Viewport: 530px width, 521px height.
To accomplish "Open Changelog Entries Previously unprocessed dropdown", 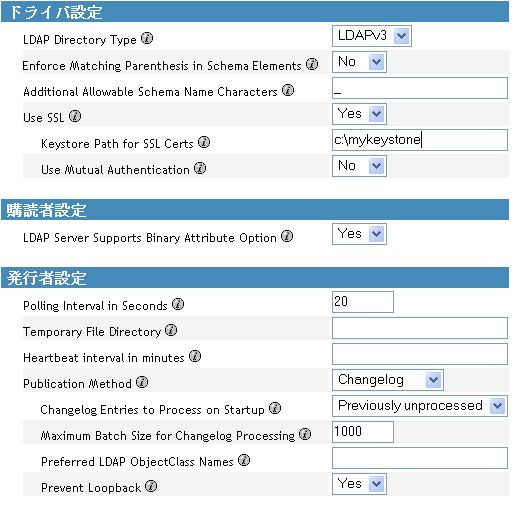I will pyautogui.click(x=419, y=406).
